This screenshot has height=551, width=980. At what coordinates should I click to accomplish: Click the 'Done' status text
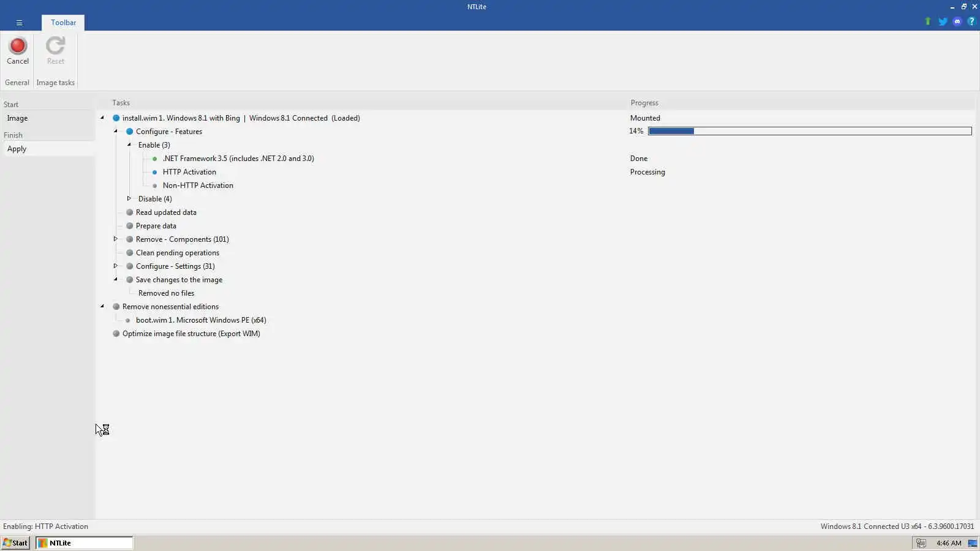639,159
